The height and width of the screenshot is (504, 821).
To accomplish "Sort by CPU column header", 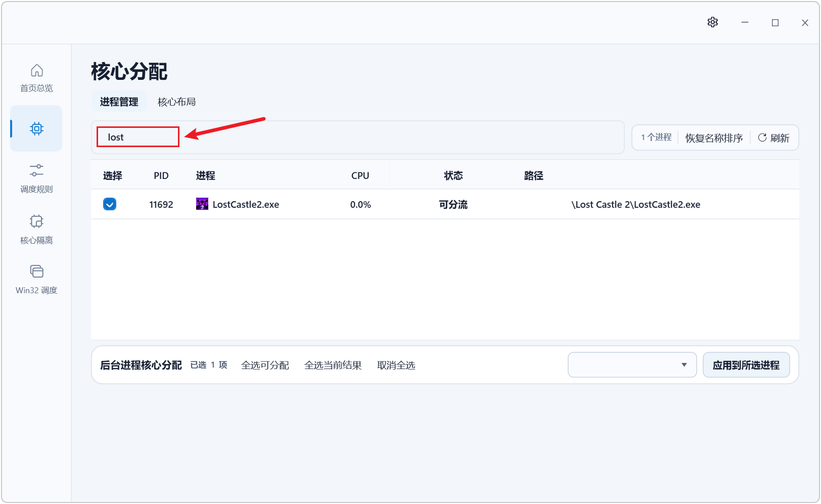I will pos(360,175).
